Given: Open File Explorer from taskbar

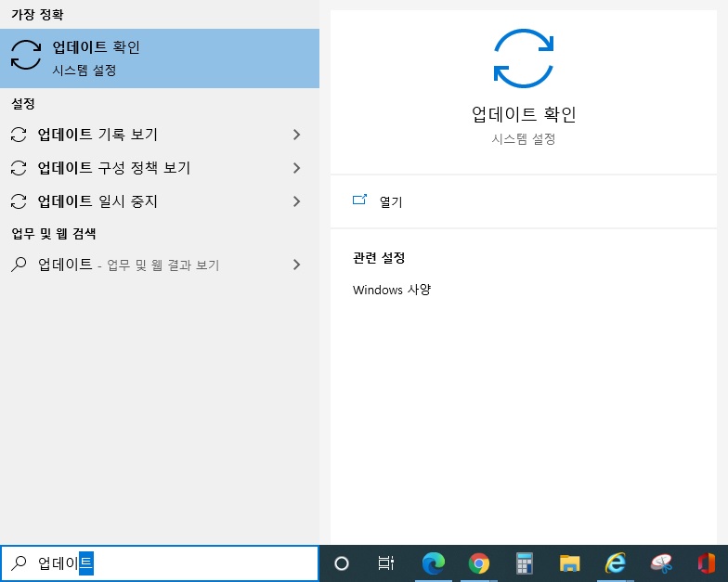Looking at the screenshot, I should point(570,563).
